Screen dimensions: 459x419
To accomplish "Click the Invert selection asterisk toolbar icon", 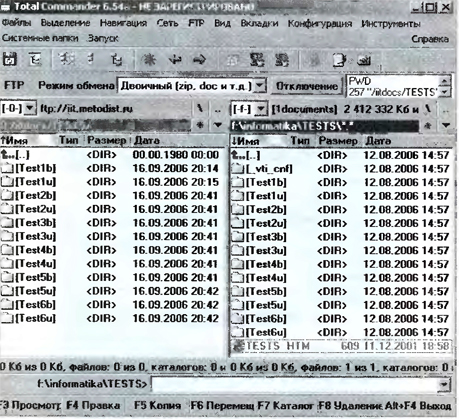I will point(149,60).
